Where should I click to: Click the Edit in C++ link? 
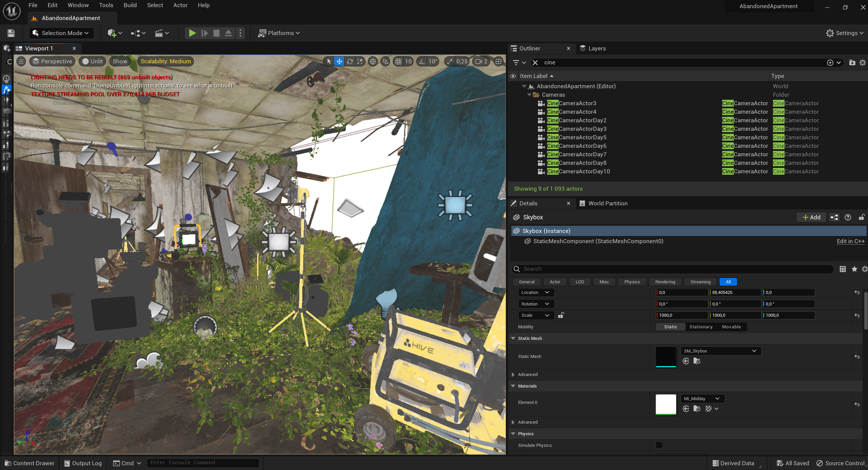coord(850,241)
